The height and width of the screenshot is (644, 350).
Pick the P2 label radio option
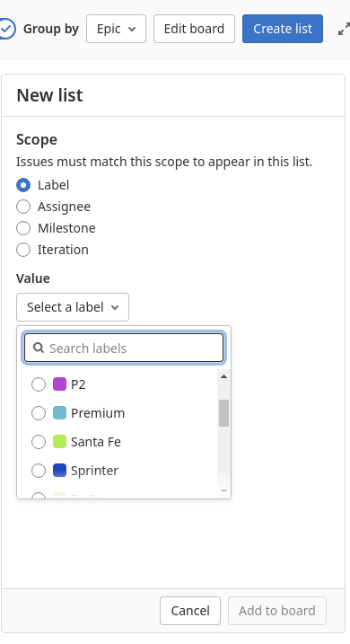(x=39, y=384)
